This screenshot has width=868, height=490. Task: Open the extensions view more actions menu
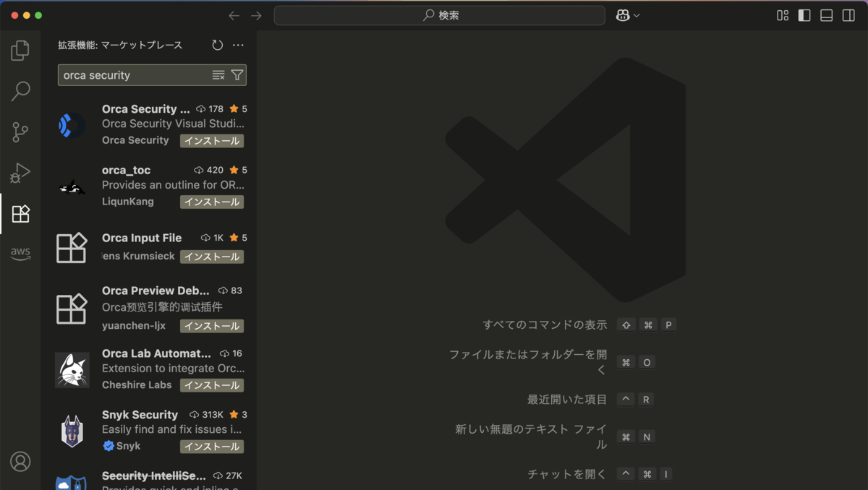(238, 45)
